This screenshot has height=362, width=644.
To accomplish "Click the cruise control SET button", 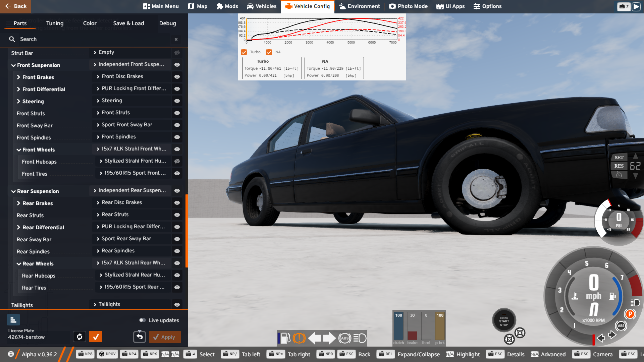I will point(619,158).
